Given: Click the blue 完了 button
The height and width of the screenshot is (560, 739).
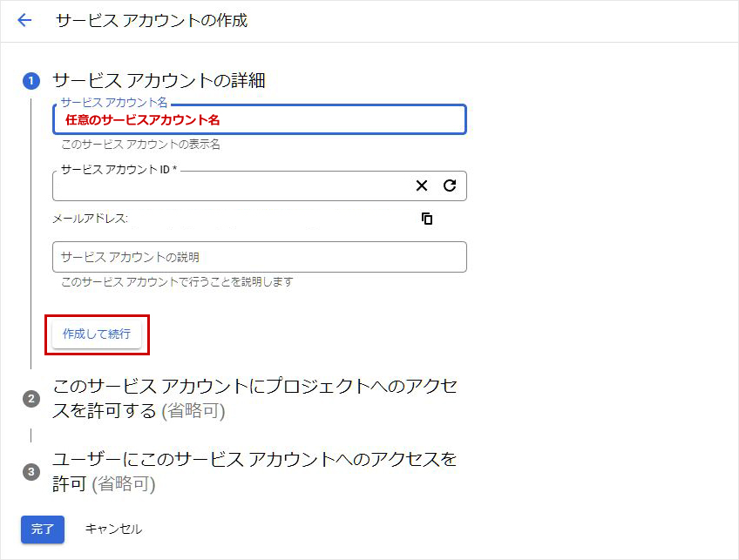Looking at the screenshot, I should tap(43, 529).
